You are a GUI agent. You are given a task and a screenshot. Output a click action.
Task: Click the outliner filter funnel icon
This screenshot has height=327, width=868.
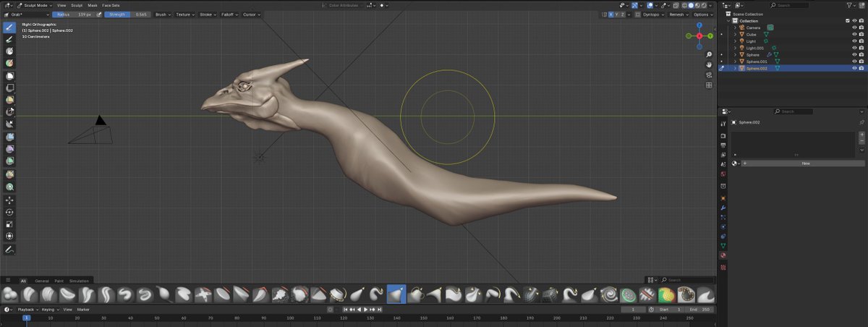[849, 5]
